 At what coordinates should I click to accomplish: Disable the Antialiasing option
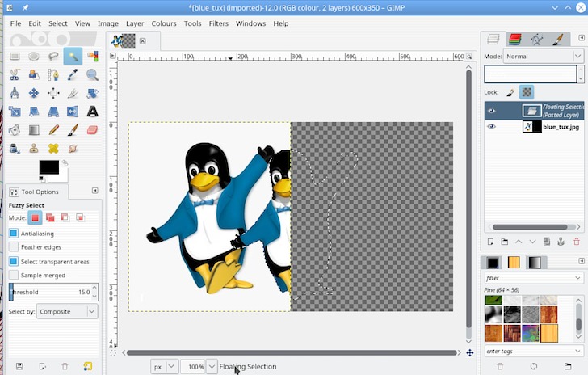[14, 233]
